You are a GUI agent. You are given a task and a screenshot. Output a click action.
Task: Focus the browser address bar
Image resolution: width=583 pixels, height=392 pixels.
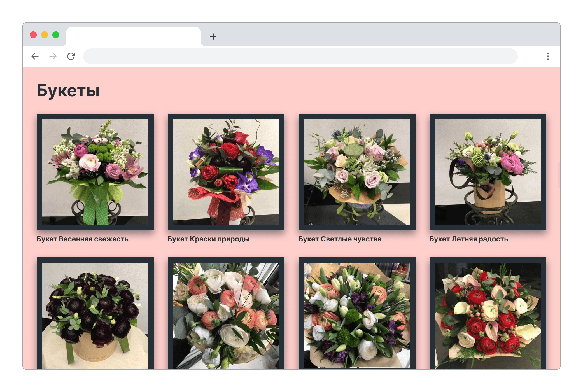pos(300,56)
